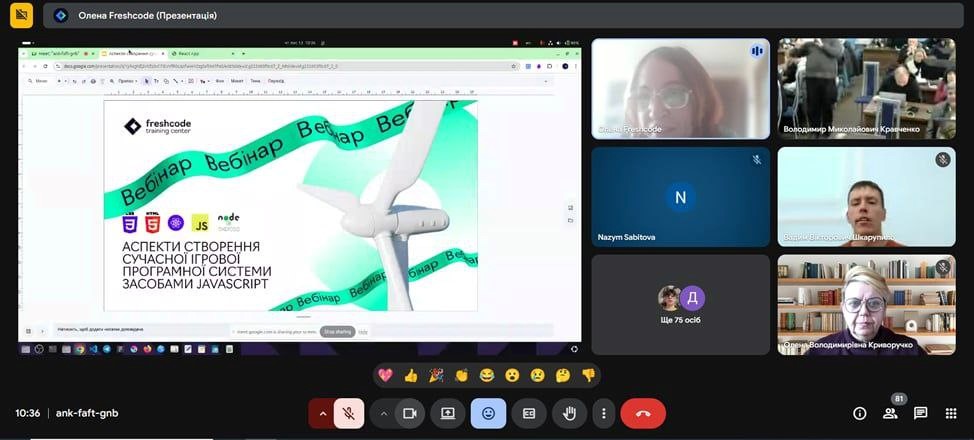Click the presentation icon beside Олена Freshcode title
Image resolution: width=974 pixels, height=440 pixels.
pyautogui.click(x=61, y=16)
